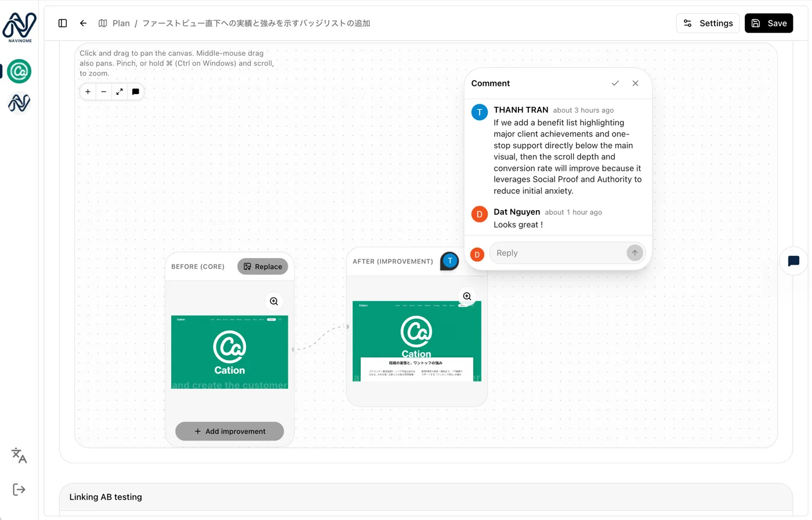The image size is (812, 520).
Task: Open the Settings button
Action: tap(708, 23)
